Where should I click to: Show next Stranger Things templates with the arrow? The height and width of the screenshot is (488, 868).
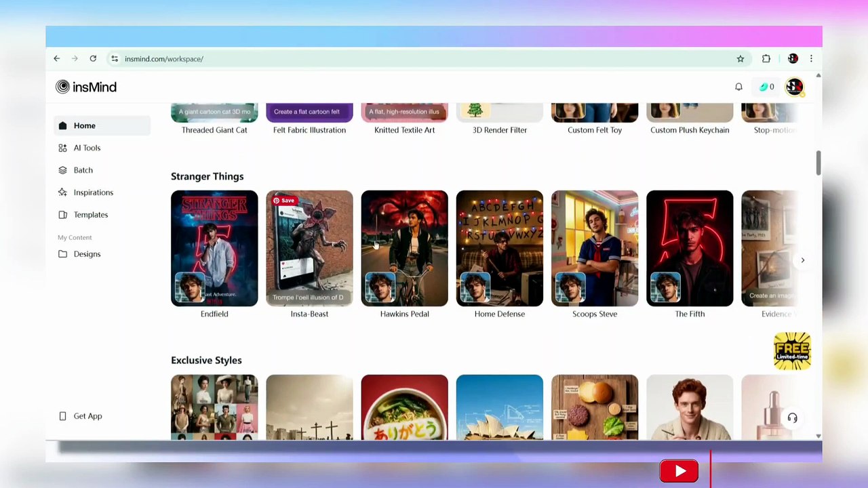[x=803, y=260]
